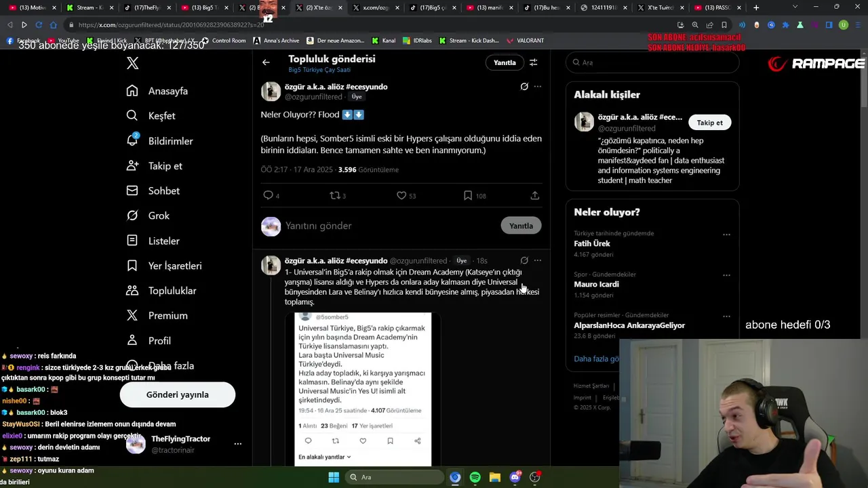868x488 pixels.
Task: Open Takip et in sidebar navigation
Action: click(x=155, y=166)
